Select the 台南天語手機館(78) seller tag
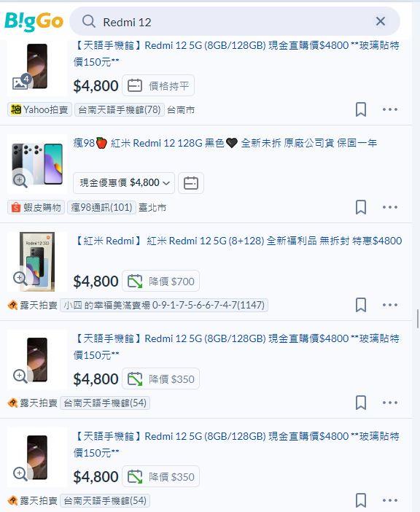This screenshot has width=420, height=512. pyautogui.click(x=120, y=109)
